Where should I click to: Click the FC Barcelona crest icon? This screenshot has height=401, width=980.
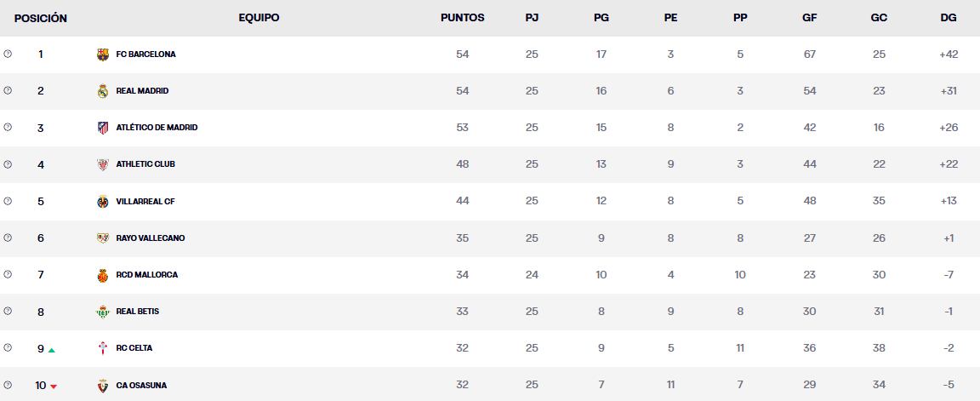coord(103,54)
